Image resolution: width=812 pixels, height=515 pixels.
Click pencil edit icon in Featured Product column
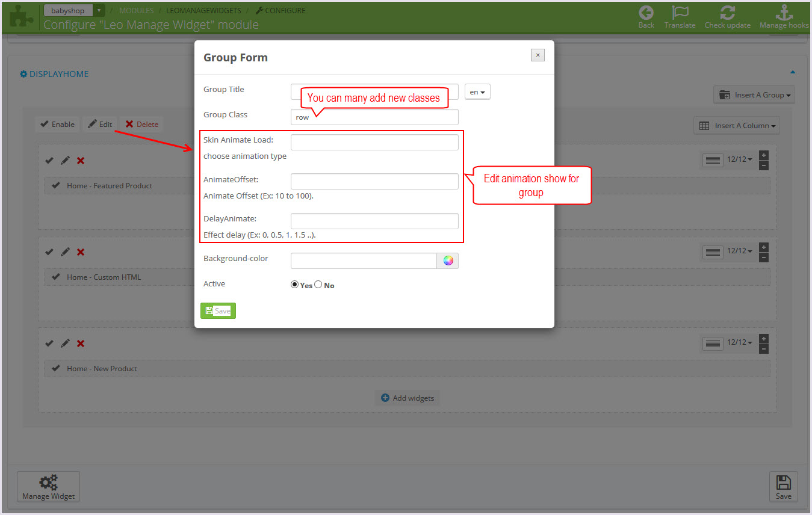(x=65, y=161)
